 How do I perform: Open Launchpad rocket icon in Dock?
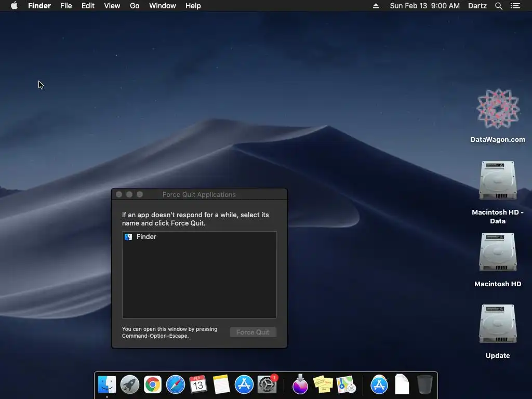[x=129, y=384]
